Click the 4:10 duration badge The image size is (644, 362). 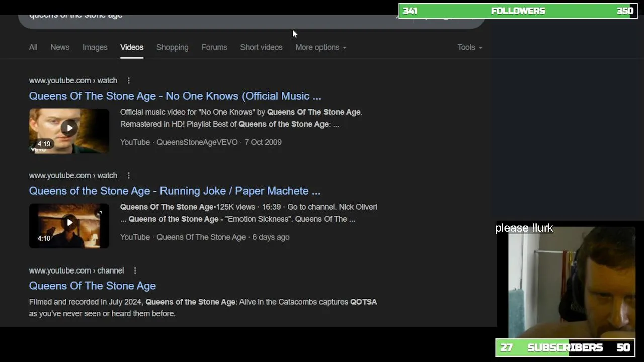pos(44,238)
